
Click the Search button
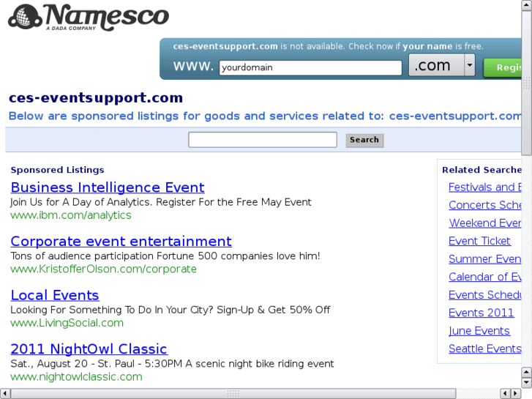pyautogui.click(x=364, y=140)
